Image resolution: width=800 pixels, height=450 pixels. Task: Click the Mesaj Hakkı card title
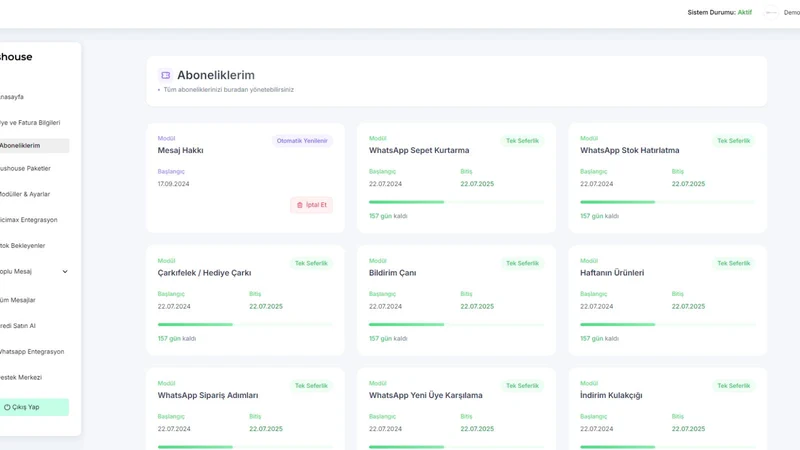pyautogui.click(x=181, y=151)
